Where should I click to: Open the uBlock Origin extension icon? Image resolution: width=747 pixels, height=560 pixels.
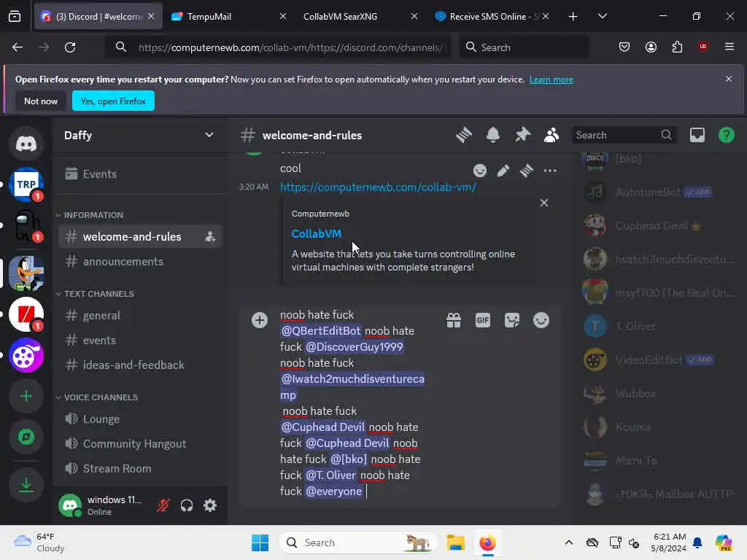pos(703,47)
